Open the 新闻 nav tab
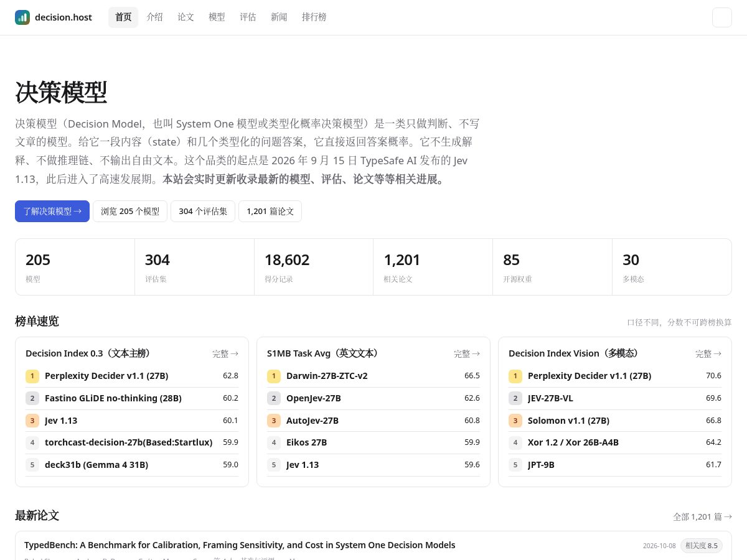Viewport: 747px width, 560px height. [279, 17]
